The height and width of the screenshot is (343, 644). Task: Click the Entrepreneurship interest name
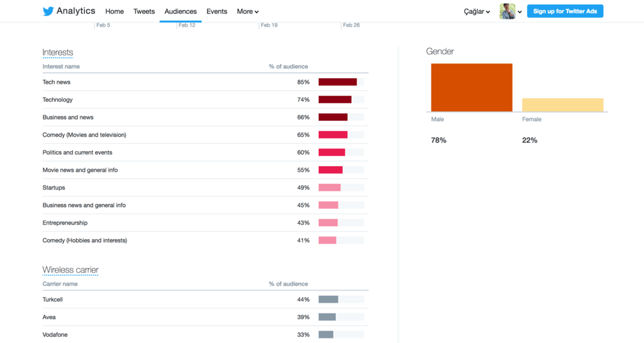pyautogui.click(x=65, y=223)
